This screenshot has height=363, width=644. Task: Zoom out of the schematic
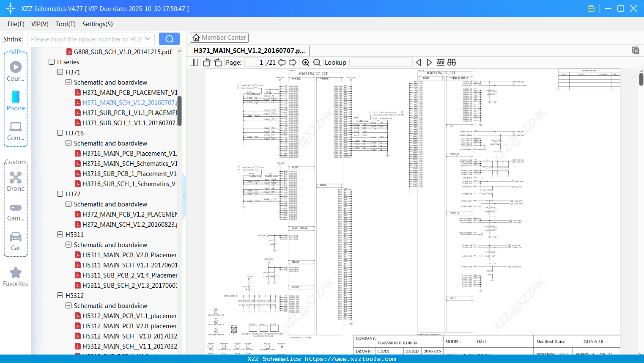point(316,62)
